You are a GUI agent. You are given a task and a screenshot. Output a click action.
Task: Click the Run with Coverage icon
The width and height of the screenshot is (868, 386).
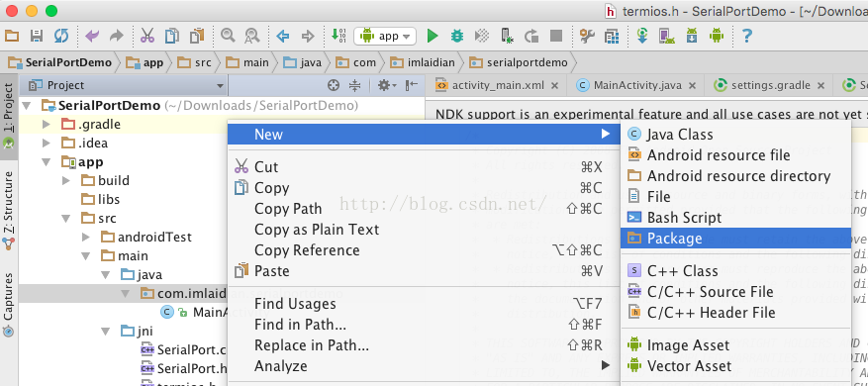(x=482, y=37)
